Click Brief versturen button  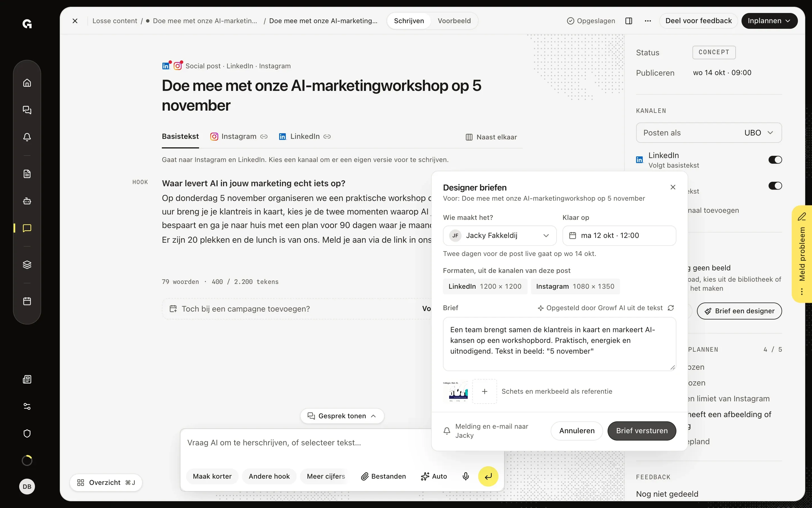641,431
